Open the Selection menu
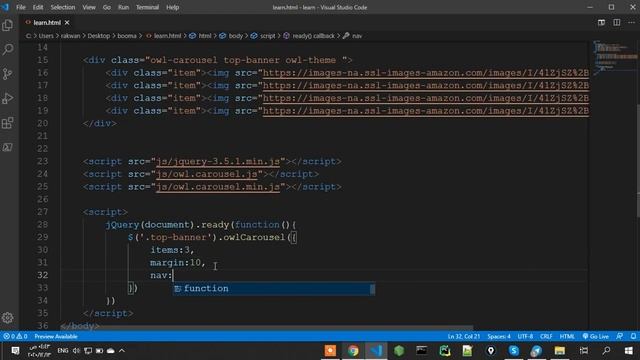This screenshot has height=360, width=640. click(62, 7)
